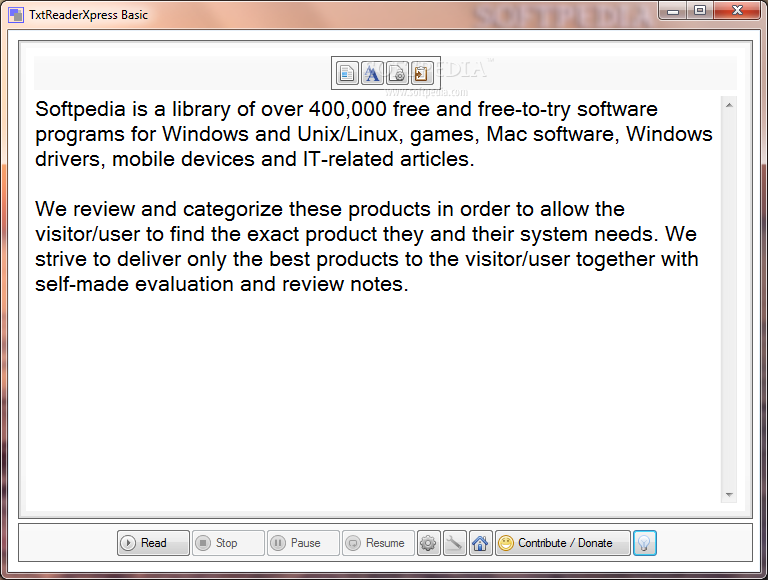Open the font settings 'A' icon
Image resolution: width=768 pixels, height=580 pixels.
[372, 73]
